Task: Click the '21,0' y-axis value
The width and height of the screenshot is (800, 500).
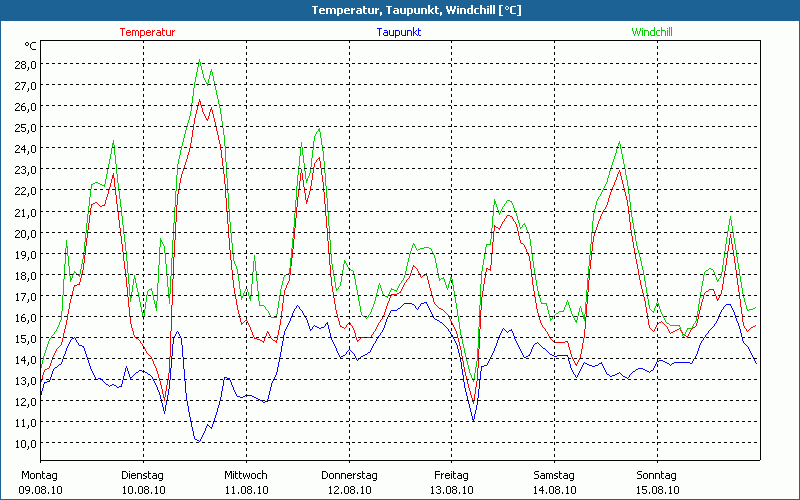Action: (26, 212)
